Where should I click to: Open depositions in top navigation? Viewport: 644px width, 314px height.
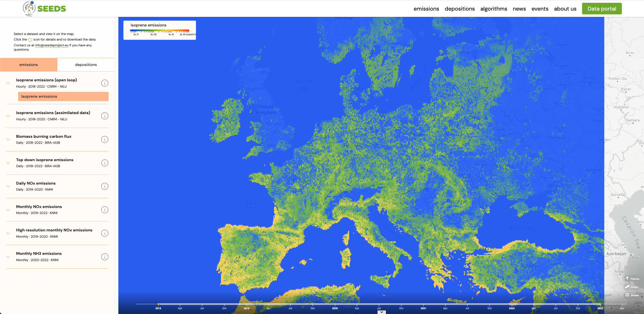[x=460, y=9]
